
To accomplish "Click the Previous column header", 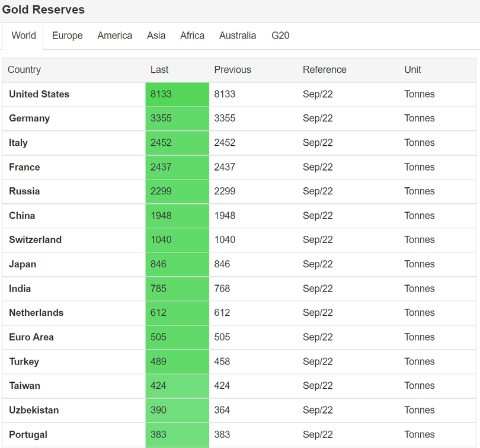I will tap(233, 70).
